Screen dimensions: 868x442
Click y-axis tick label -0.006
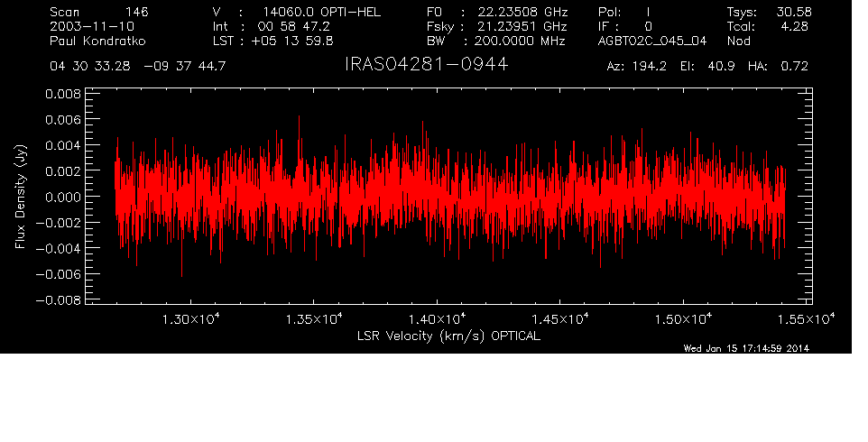59,274
